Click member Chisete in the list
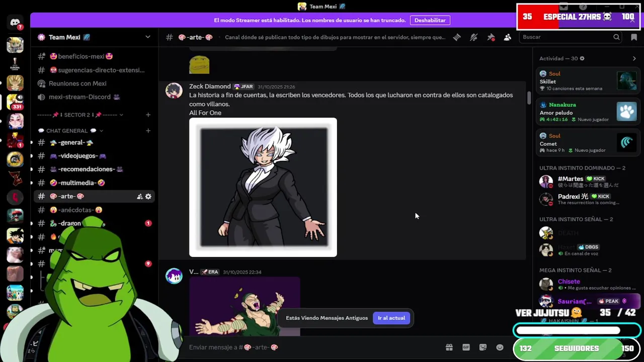 [x=588, y=285]
